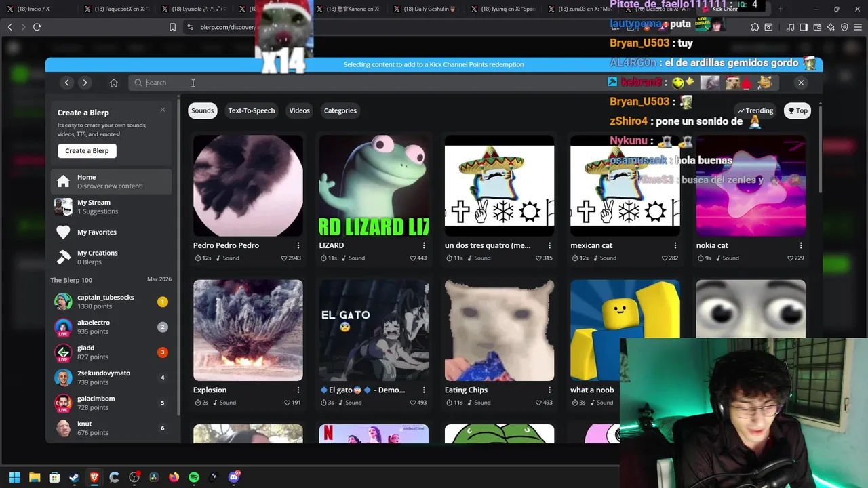Dismiss the Create a Blerp card
This screenshot has height=488, width=868.
click(163, 110)
